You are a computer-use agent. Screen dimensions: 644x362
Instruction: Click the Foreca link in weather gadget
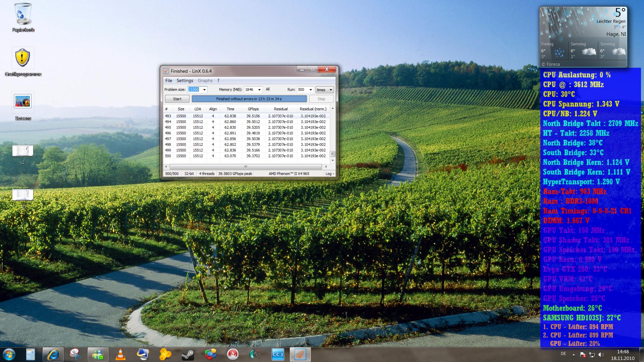click(x=550, y=64)
